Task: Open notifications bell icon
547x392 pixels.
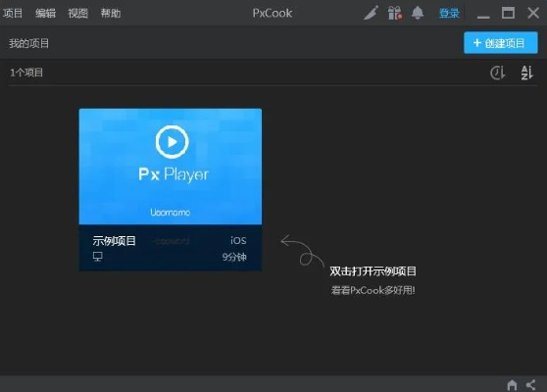Action: coord(418,14)
